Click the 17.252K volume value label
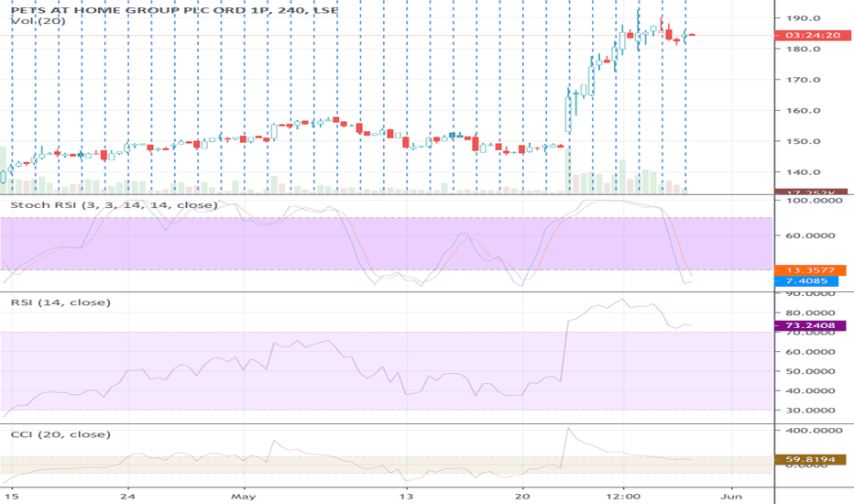 click(810, 192)
